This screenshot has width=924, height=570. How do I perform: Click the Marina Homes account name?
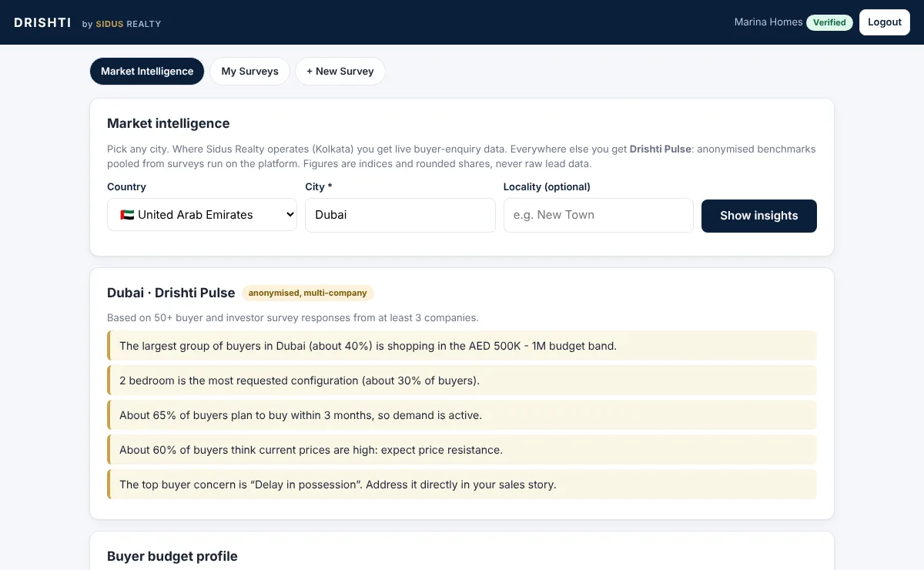point(768,22)
